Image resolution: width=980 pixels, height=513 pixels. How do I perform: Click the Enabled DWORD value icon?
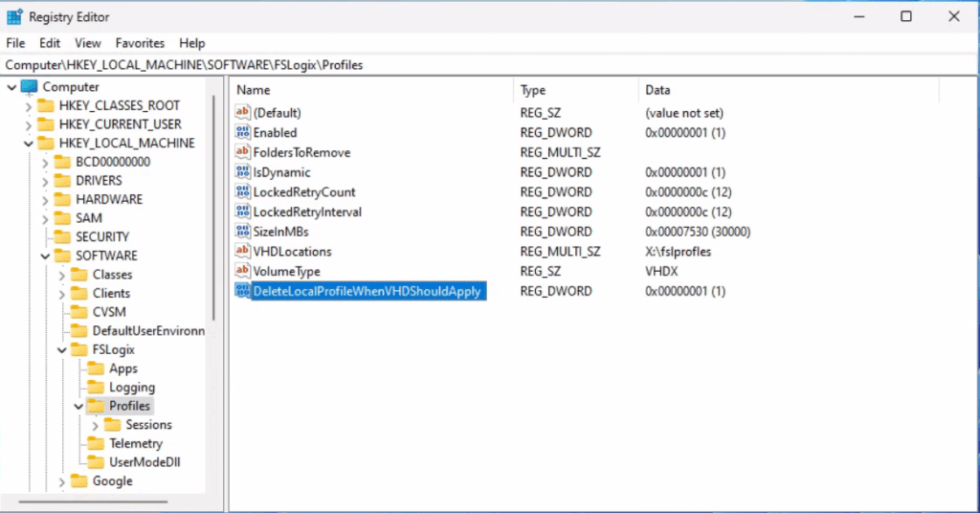[x=242, y=132]
